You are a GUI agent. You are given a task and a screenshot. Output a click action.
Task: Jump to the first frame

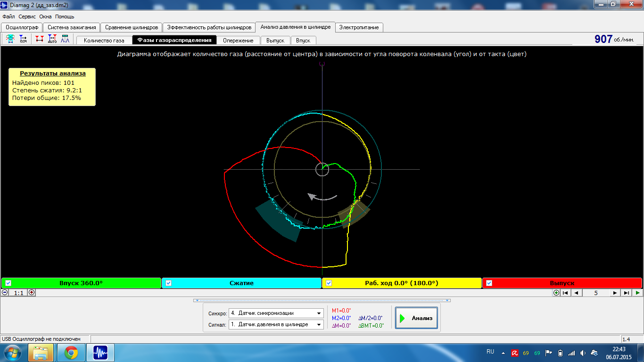566,293
